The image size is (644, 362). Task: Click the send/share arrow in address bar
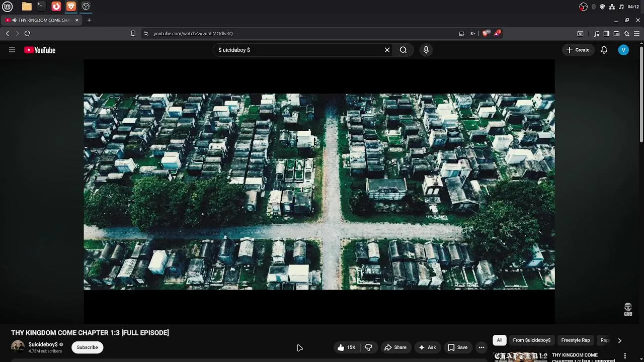(x=472, y=33)
